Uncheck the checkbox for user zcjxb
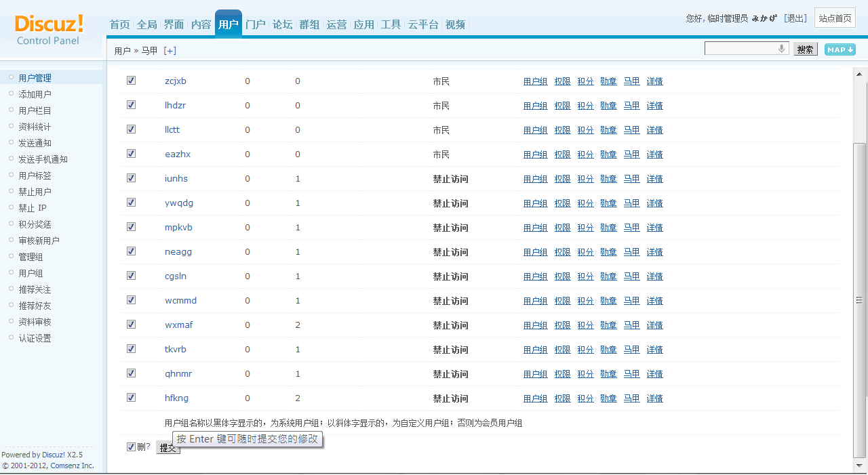868x475 pixels. coord(132,81)
